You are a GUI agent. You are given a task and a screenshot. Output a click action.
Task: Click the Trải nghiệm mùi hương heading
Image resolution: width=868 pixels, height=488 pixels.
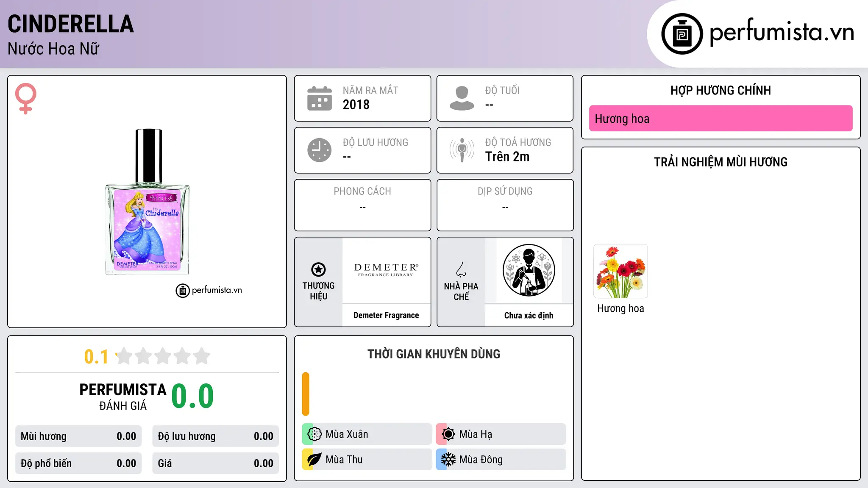click(721, 162)
